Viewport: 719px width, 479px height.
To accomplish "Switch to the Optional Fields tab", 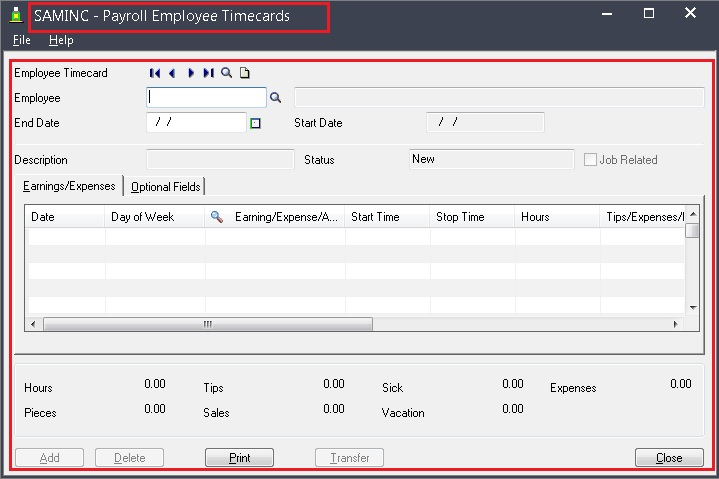I will (165, 187).
